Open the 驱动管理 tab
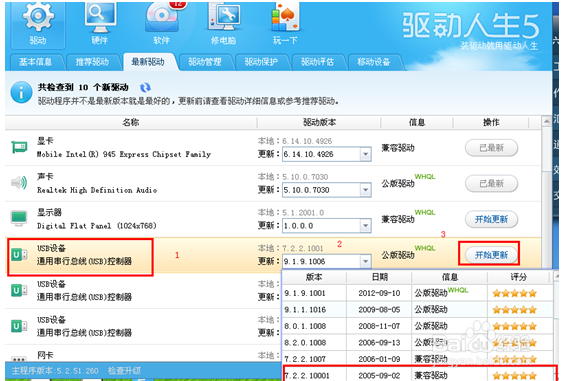This screenshot has height=381, width=563. pos(205,62)
